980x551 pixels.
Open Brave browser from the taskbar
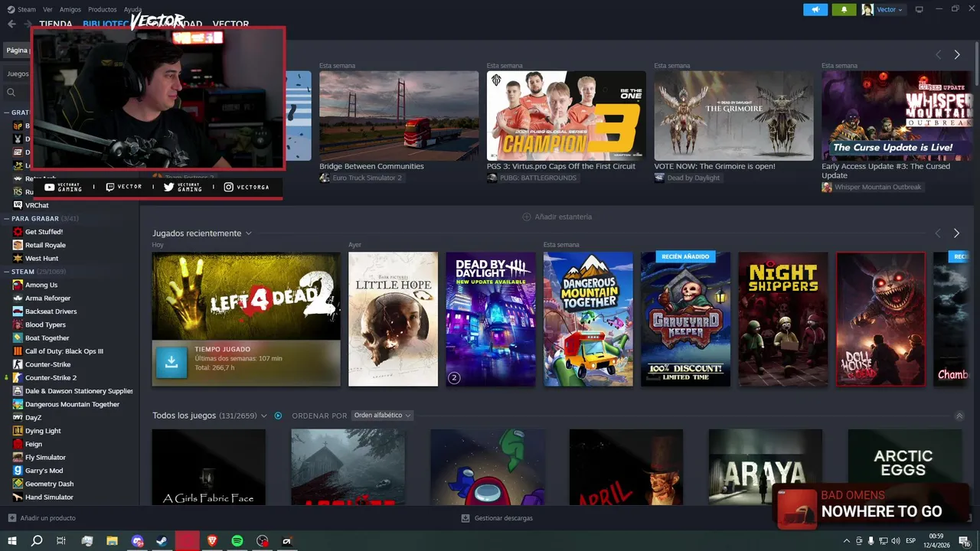pos(212,541)
